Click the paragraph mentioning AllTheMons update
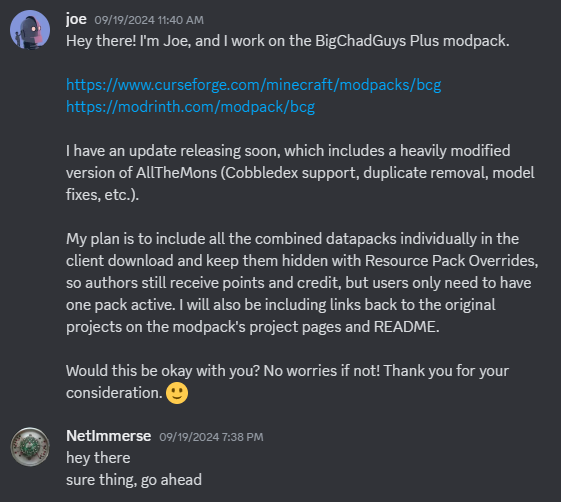 300,173
